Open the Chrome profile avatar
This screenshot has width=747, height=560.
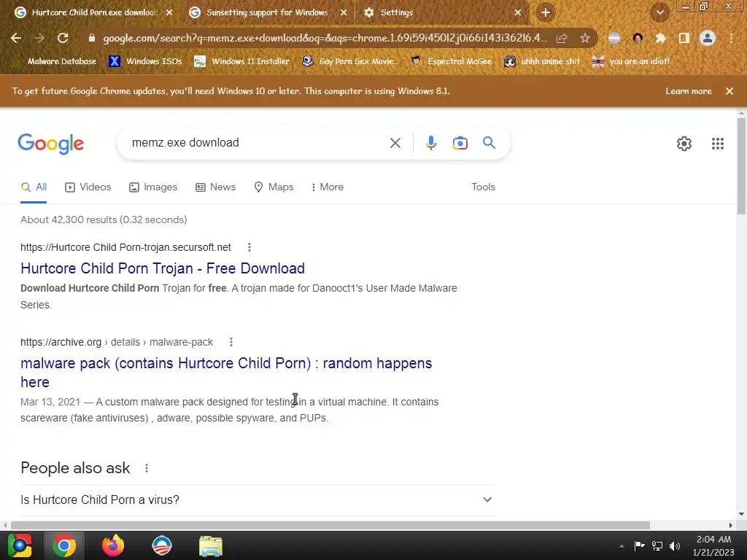(708, 38)
